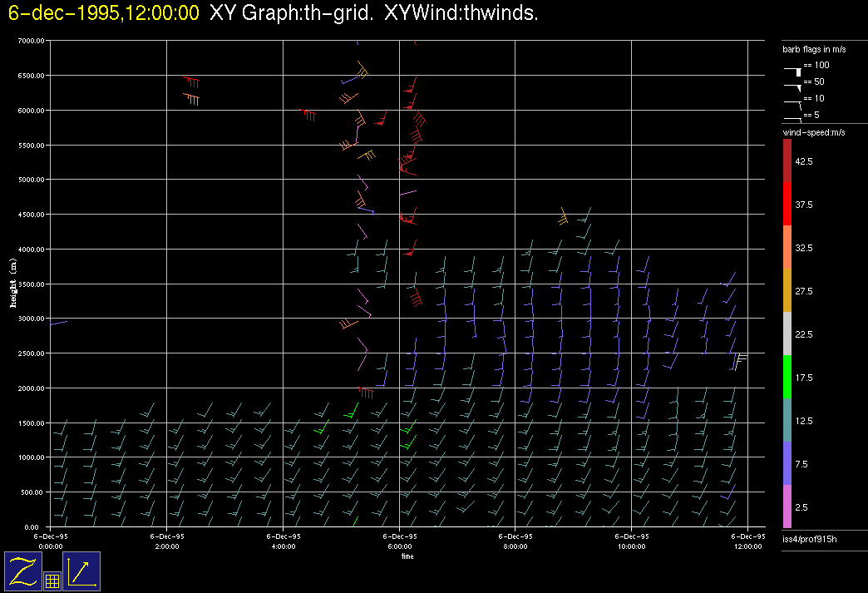Click the 50 m/s barb flag symbol
Screen dimensions: 868x593
coord(794,83)
